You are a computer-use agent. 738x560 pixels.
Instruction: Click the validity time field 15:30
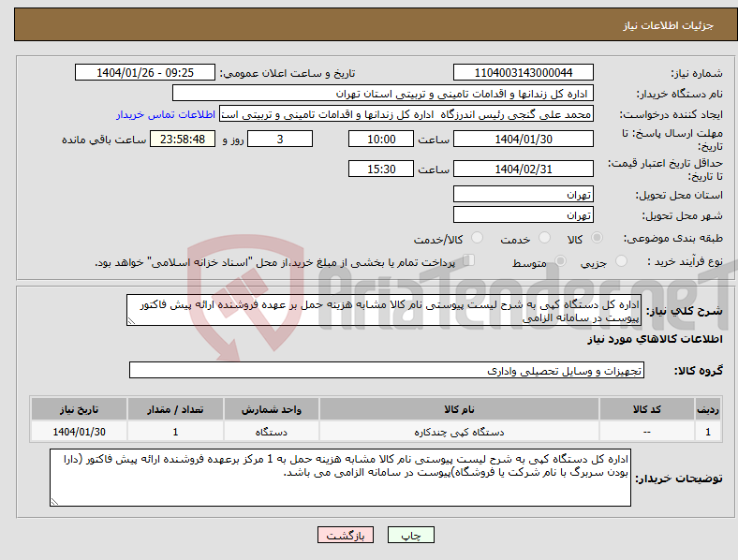pos(381,169)
